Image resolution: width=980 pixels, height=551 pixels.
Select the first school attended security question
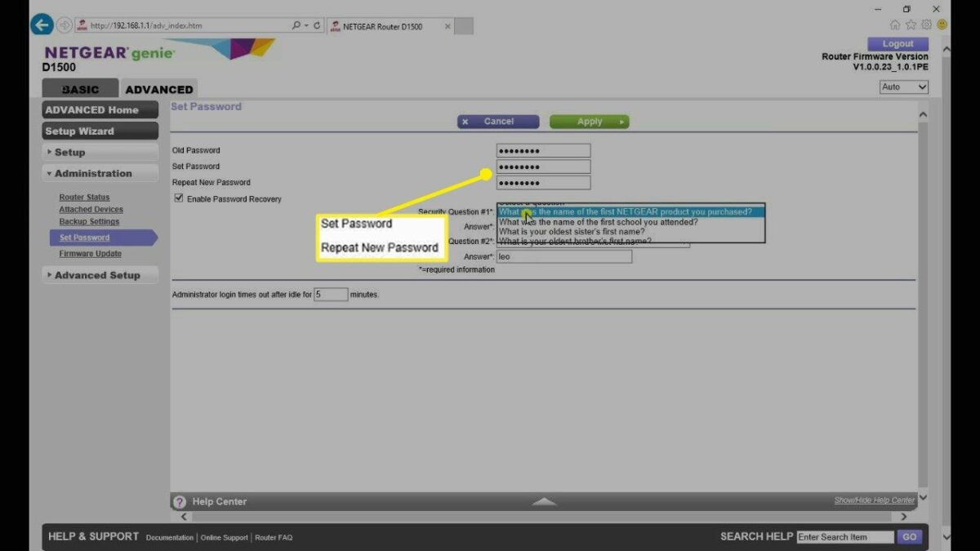point(598,222)
